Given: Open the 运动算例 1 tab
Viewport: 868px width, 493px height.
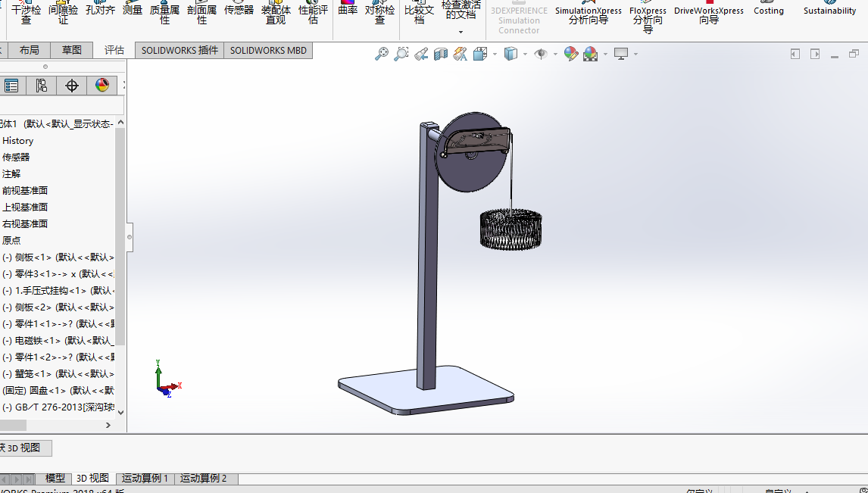Looking at the screenshot, I should point(145,478).
